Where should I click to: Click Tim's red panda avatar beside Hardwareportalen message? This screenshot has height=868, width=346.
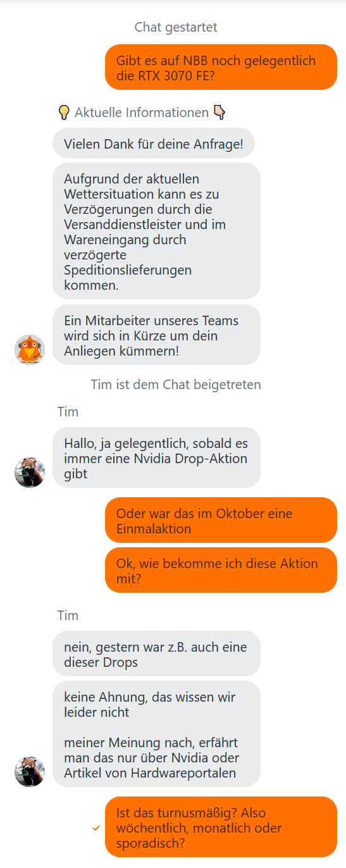click(x=30, y=772)
